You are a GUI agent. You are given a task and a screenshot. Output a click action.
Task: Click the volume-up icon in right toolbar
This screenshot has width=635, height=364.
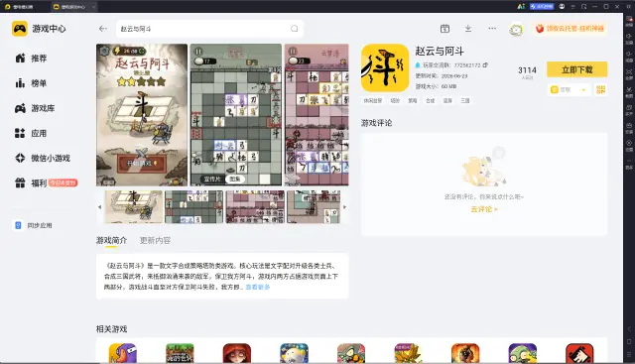[629, 37]
